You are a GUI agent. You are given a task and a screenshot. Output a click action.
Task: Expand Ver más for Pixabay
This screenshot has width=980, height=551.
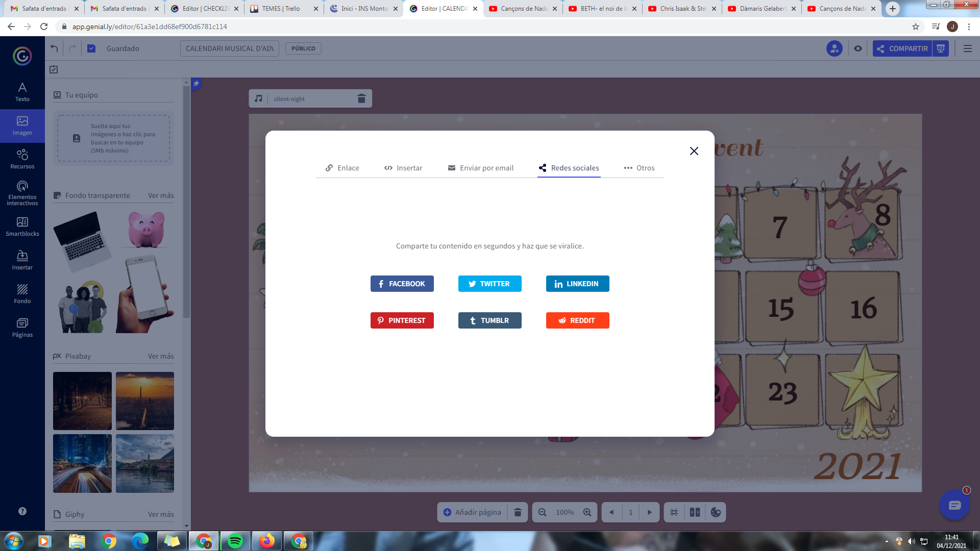(161, 356)
